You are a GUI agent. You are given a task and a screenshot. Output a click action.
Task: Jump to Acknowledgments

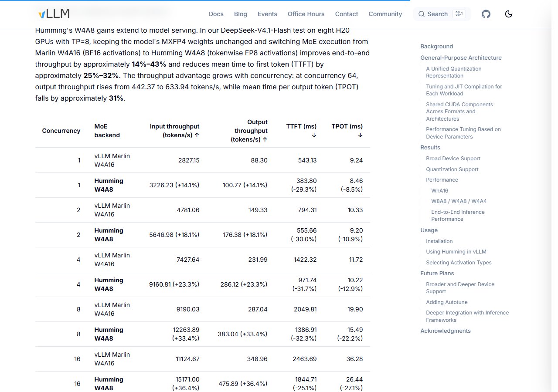tap(446, 331)
